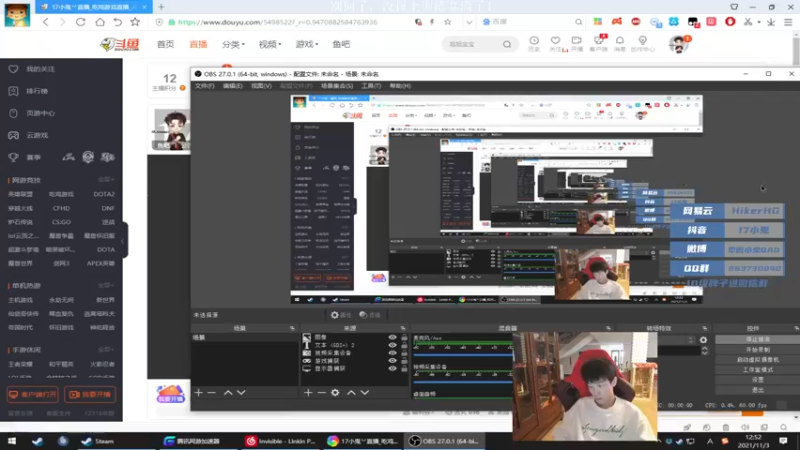800x450 pixels.
Task: Click Douyu search input field
Action: (x=471, y=44)
